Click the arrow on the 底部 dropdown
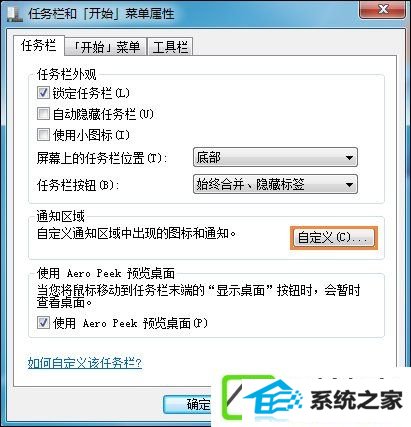The image size is (411, 427). 349,157
